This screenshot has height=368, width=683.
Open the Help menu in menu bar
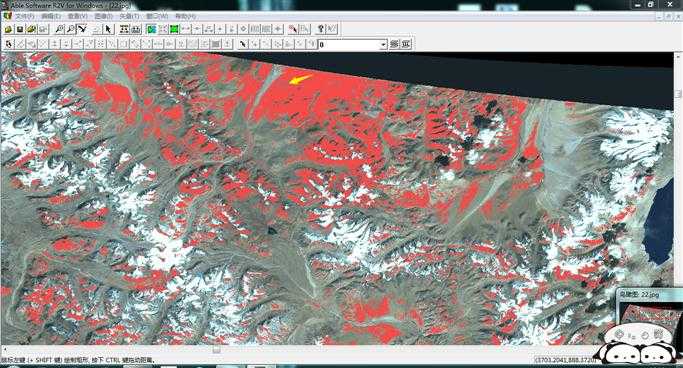(186, 16)
